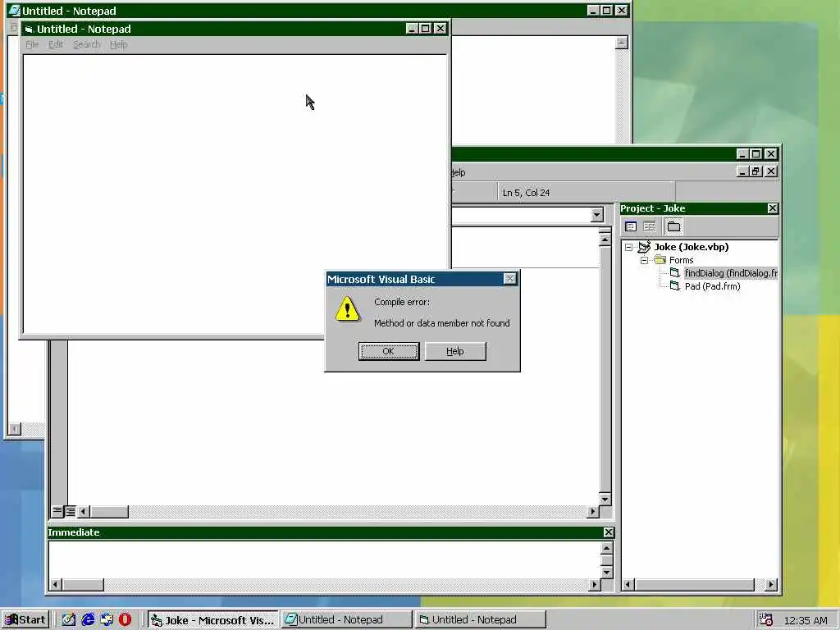
Task: Select findDialog (findDialog.frm) tree item
Action: pyautogui.click(x=731, y=273)
